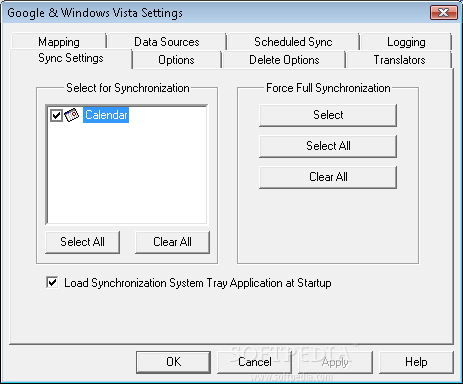Uncheck the Calendar synchronization checkbox

[x=56, y=115]
